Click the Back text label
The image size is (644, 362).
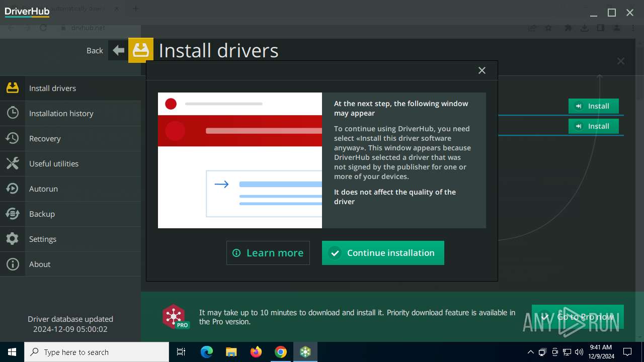tap(95, 50)
